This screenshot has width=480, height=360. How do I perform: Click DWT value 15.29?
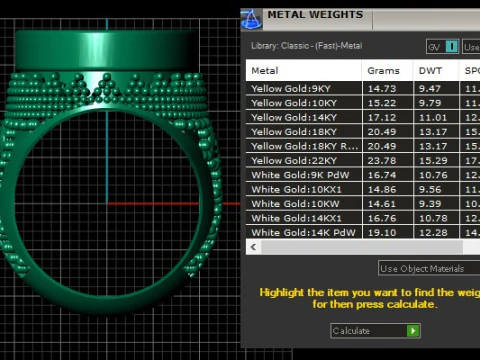point(433,161)
